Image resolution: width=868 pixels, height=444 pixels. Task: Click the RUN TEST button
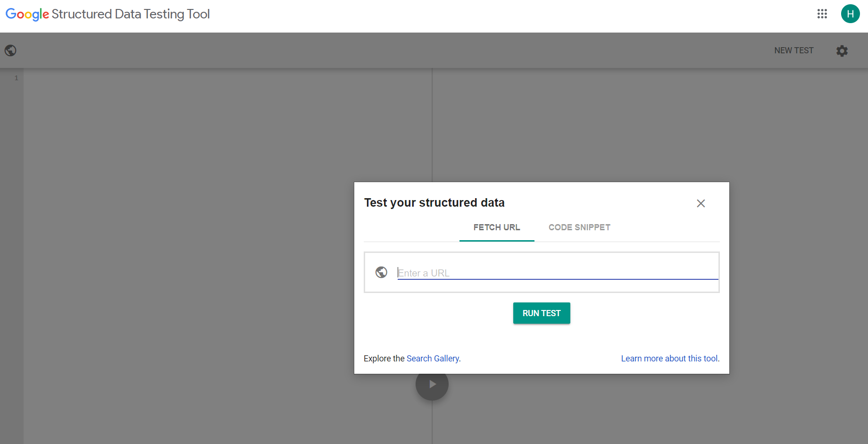point(542,313)
